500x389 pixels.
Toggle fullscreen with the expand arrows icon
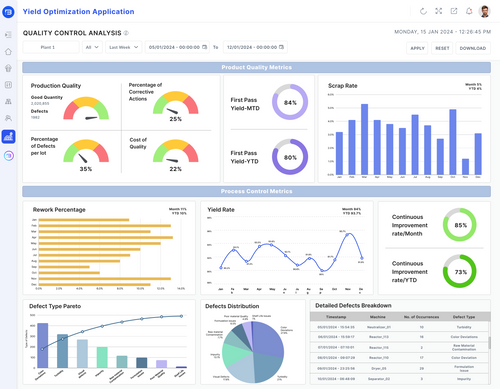click(439, 11)
